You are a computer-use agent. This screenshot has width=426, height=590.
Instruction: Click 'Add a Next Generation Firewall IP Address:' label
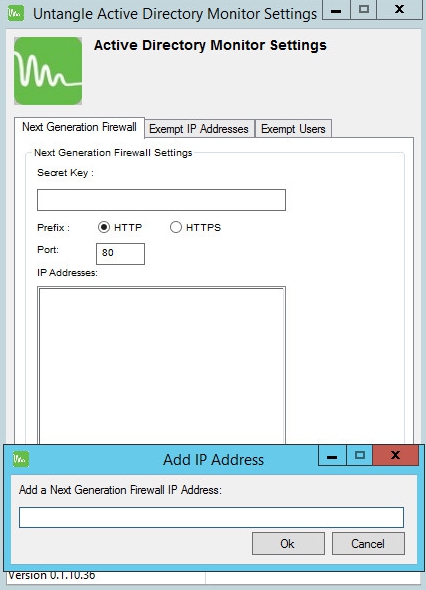120,490
